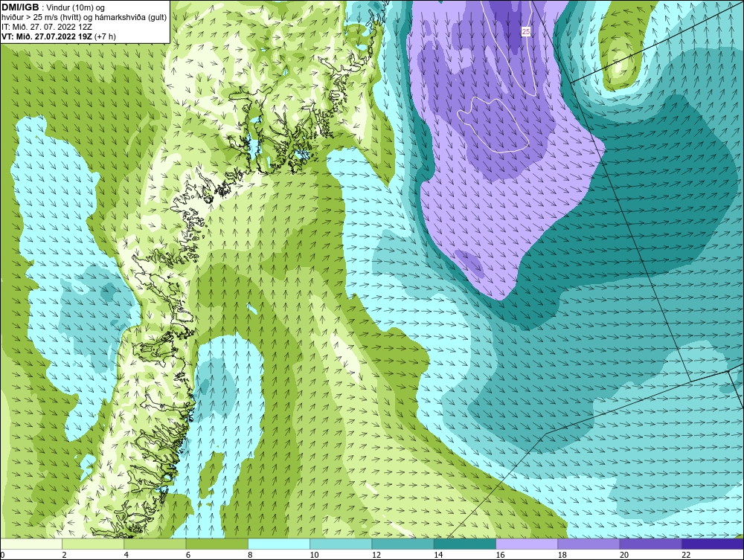Select the 14–16 m/s dark teal legend swatch
The image size is (744, 560).
[464, 544]
